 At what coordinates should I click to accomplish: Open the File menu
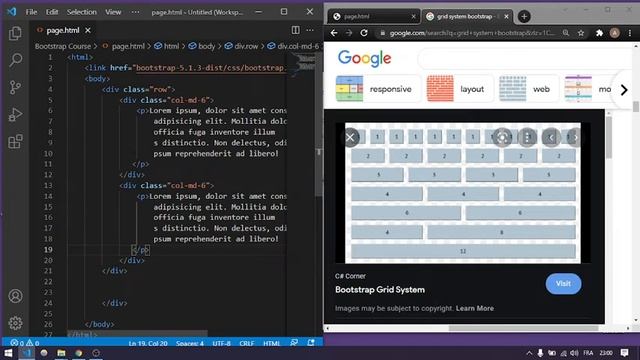pos(31,12)
